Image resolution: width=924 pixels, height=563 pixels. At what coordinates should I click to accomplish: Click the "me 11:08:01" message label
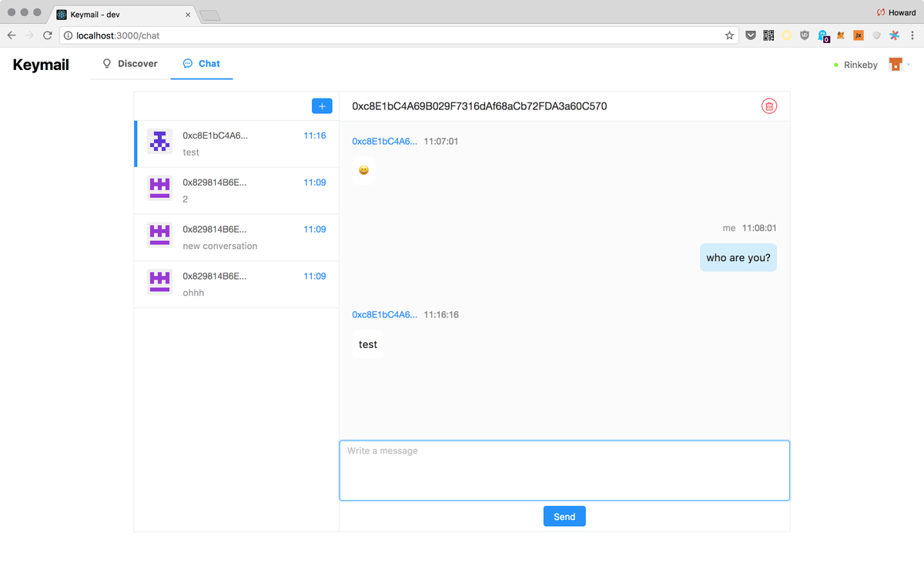tap(749, 229)
